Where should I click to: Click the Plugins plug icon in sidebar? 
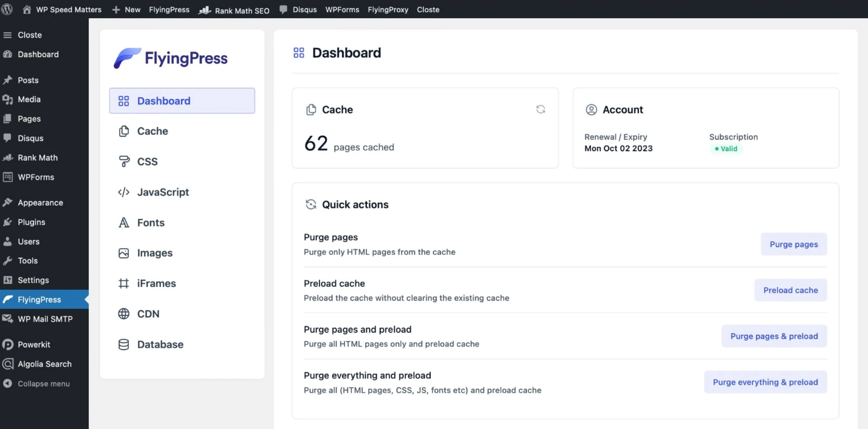click(8, 222)
